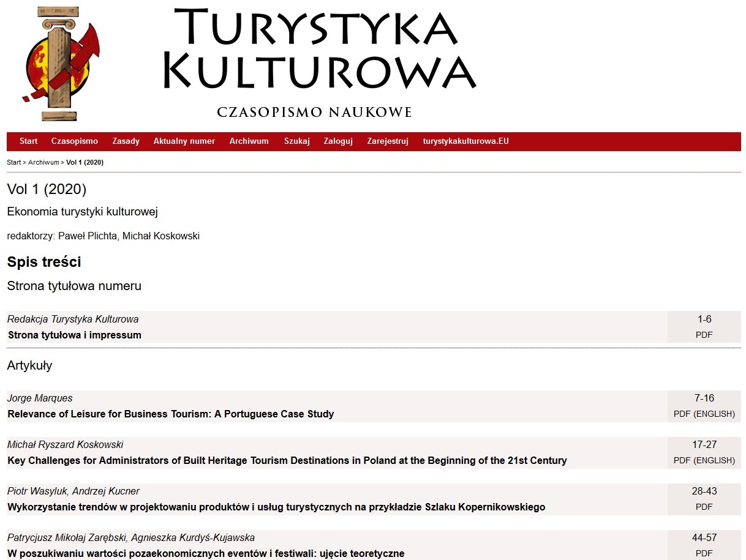
Task: Click the Turystyka Kulturowa column logo
Action: click(x=60, y=64)
